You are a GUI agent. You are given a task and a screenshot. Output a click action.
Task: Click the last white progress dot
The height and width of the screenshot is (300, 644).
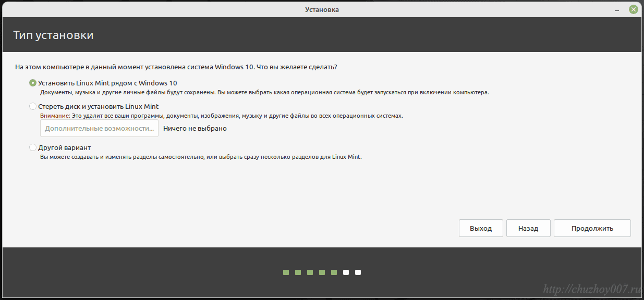[358, 272]
